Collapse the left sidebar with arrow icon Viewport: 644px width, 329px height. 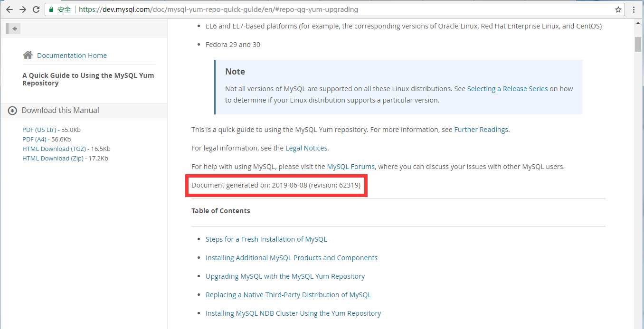coord(13,28)
